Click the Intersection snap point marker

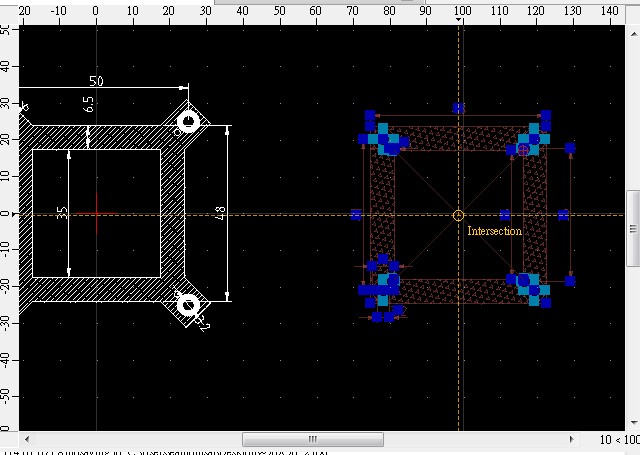[x=458, y=215]
